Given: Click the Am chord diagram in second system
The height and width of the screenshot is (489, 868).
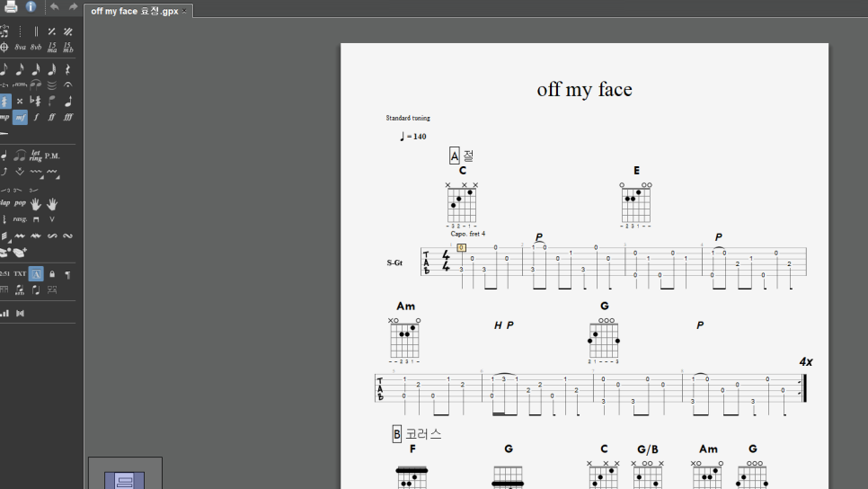Looking at the screenshot, I should point(404,341).
